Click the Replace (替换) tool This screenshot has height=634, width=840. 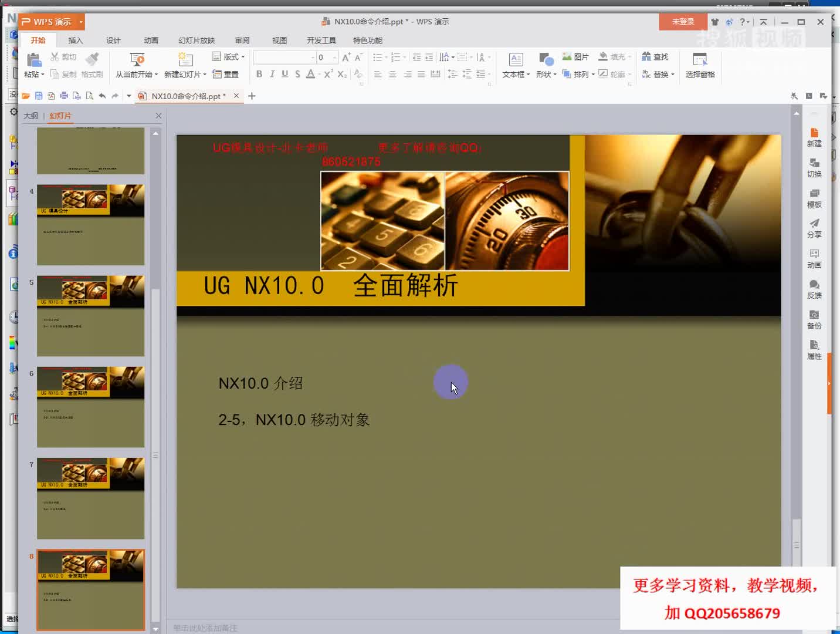pos(658,74)
